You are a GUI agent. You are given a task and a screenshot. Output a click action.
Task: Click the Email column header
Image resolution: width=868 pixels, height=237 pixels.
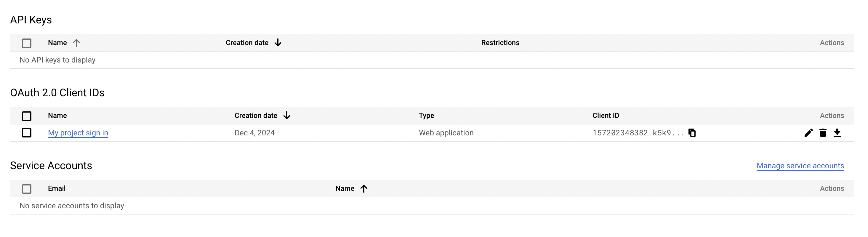(x=57, y=188)
